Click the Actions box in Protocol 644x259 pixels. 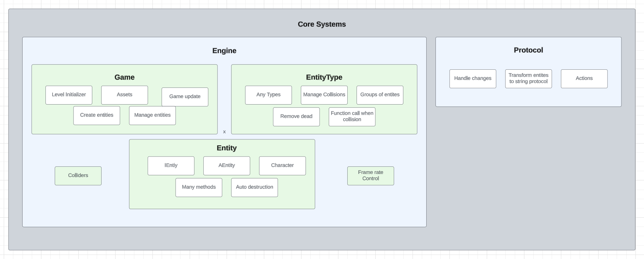click(x=584, y=79)
